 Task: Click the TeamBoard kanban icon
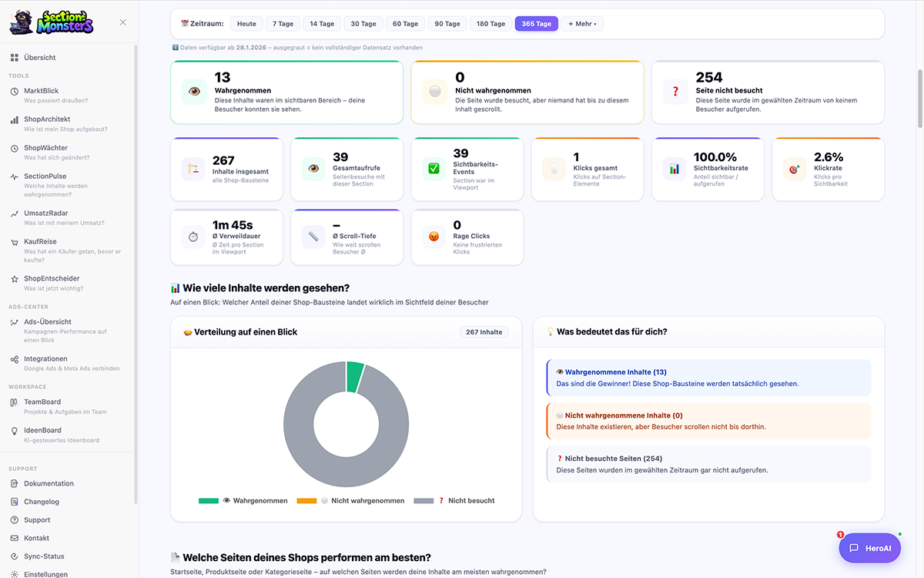pyautogui.click(x=15, y=402)
